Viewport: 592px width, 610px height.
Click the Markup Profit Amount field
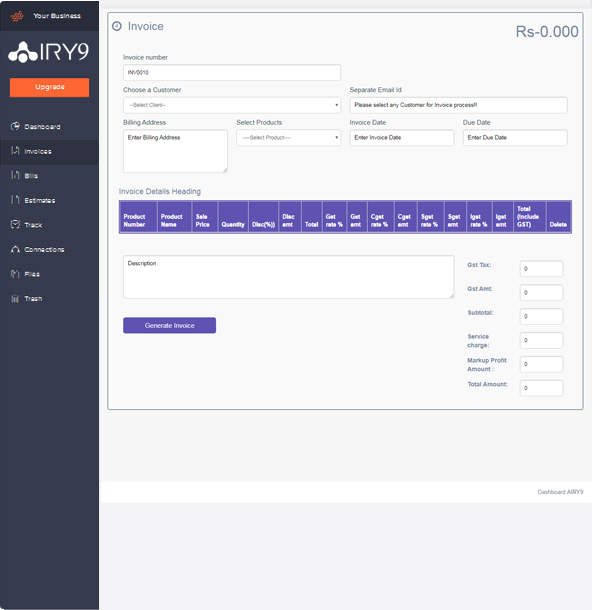tap(541, 364)
